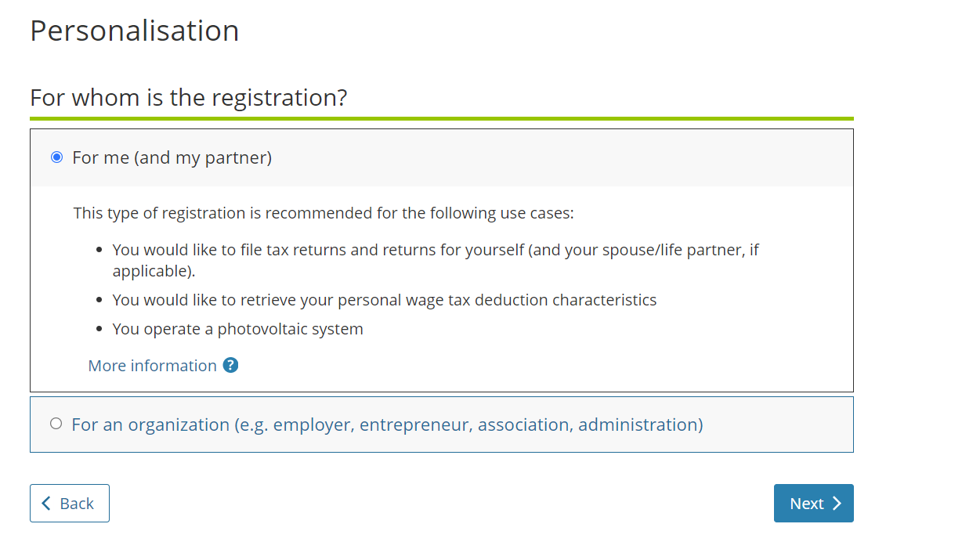Click the 'For whom is the registration?' heading
962x560 pixels.
pos(188,98)
